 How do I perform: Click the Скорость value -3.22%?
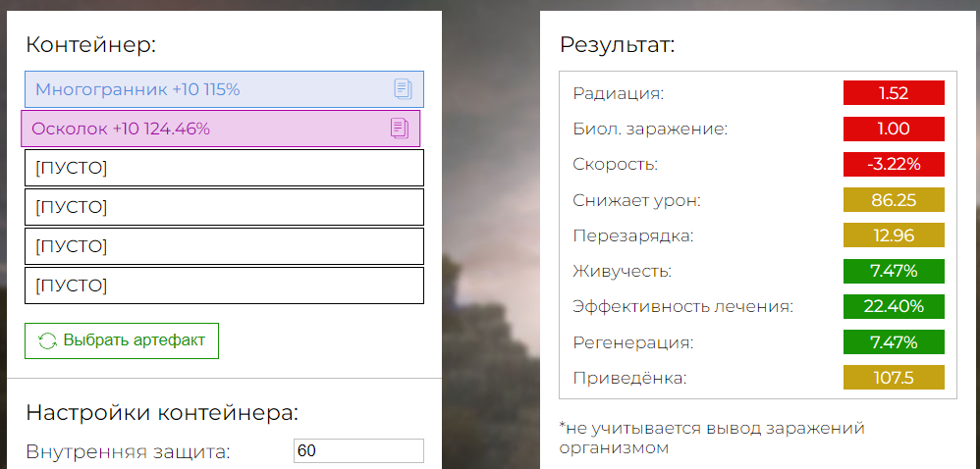click(x=894, y=164)
